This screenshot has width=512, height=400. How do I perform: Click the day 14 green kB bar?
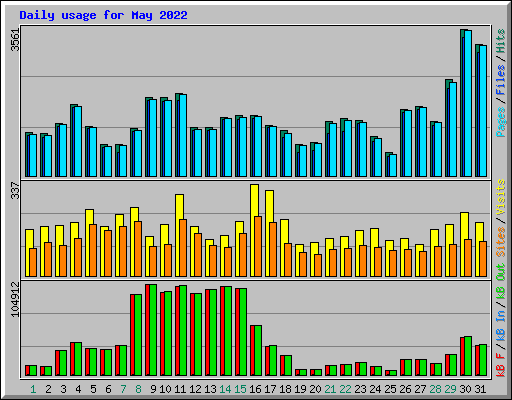(x=228, y=331)
